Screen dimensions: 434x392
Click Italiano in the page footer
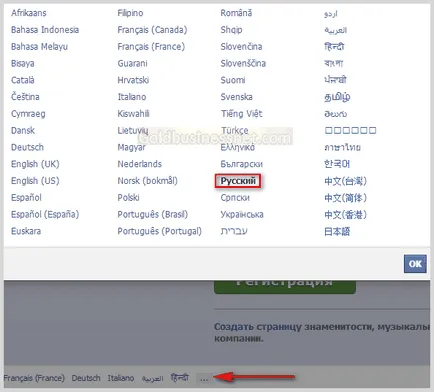tap(121, 378)
